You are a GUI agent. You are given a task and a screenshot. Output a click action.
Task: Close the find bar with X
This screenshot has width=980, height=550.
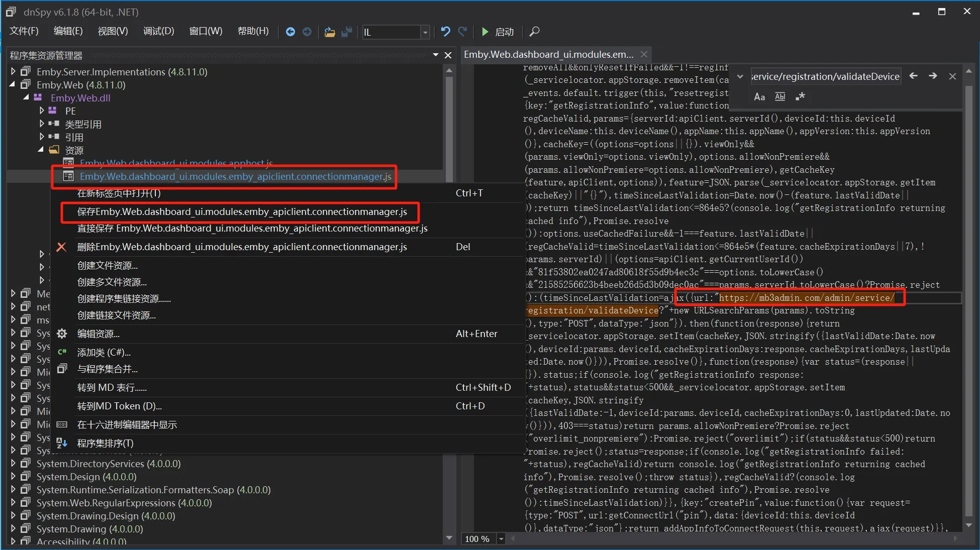[x=952, y=76]
